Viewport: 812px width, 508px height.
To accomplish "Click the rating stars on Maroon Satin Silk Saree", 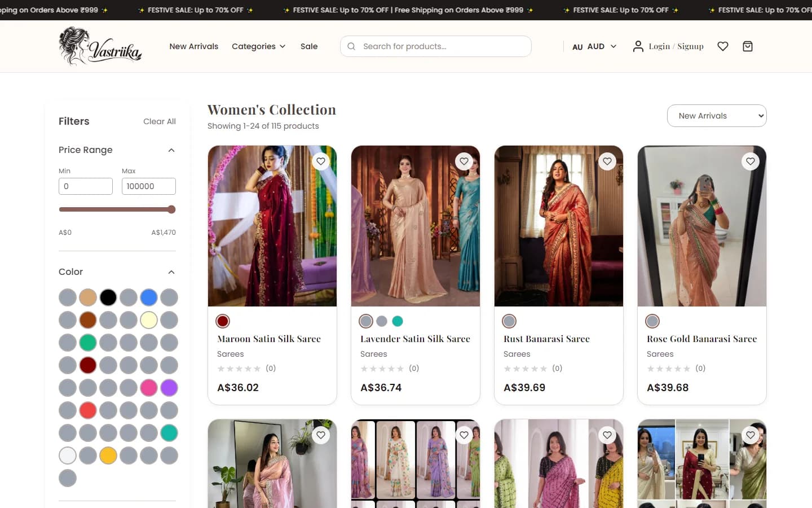I will pyautogui.click(x=239, y=369).
